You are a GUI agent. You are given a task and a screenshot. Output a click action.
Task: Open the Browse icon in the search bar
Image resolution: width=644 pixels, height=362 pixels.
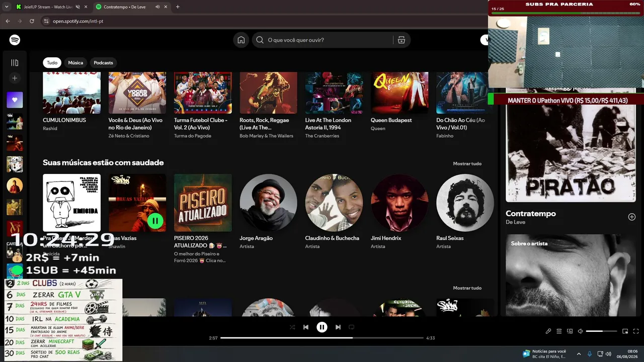pyautogui.click(x=401, y=40)
